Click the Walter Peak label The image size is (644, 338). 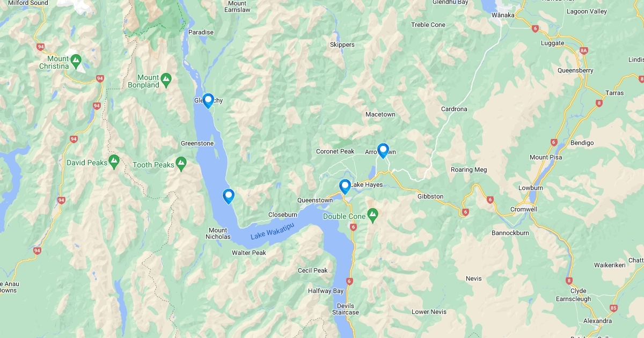point(249,253)
